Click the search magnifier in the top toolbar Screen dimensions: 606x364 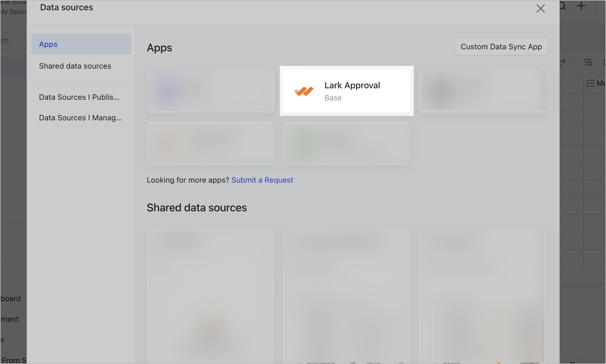pyautogui.click(x=562, y=6)
